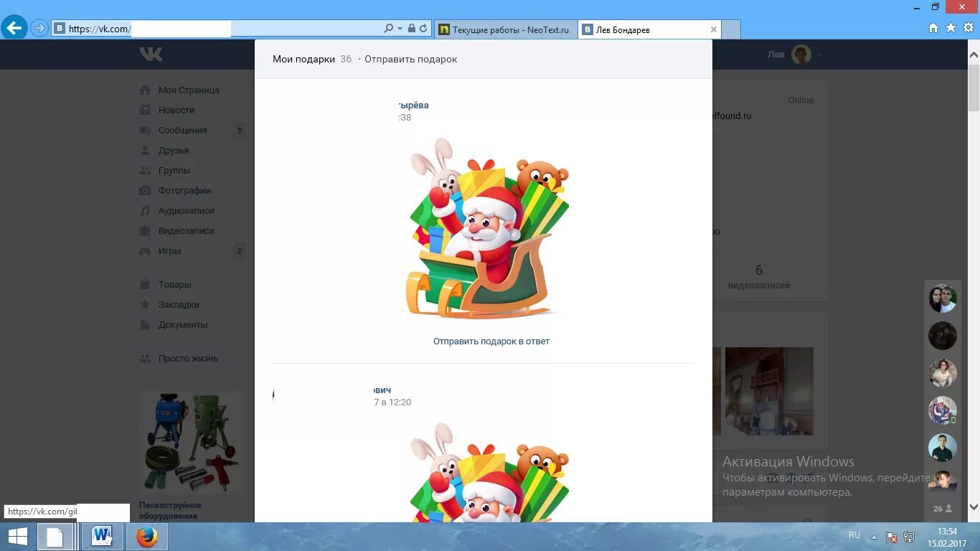Open Firefox from the taskbar
This screenshot has width=980, height=551.
pos(146,537)
